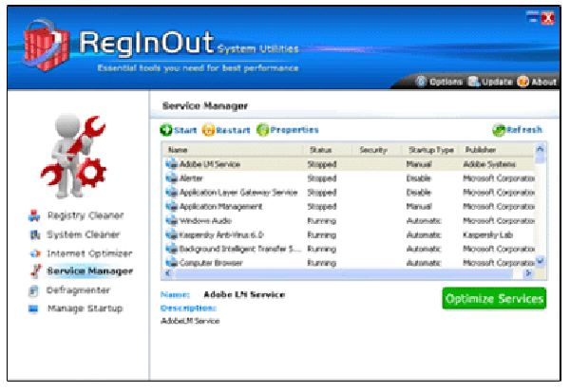Open the Options link in header
The height and width of the screenshot is (392, 570).
click(446, 82)
